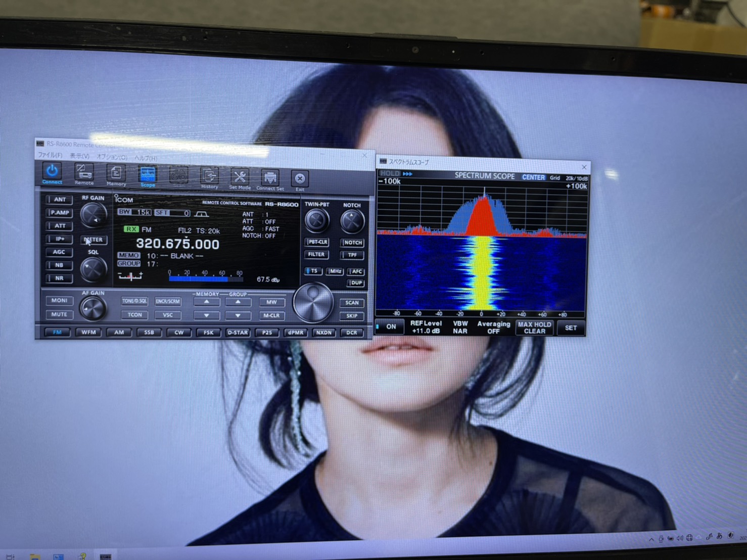Open the Remote toolbar icon
Viewport: 747px width, 560px height.
(84, 175)
